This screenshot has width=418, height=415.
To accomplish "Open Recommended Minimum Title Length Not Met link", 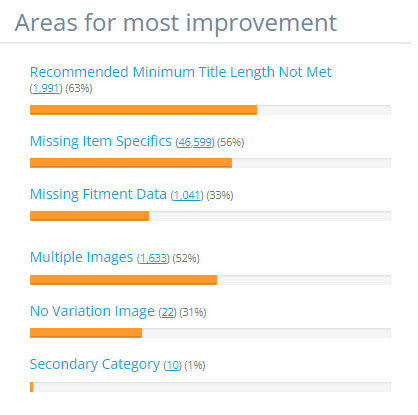I will pyautogui.click(x=181, y=72).
